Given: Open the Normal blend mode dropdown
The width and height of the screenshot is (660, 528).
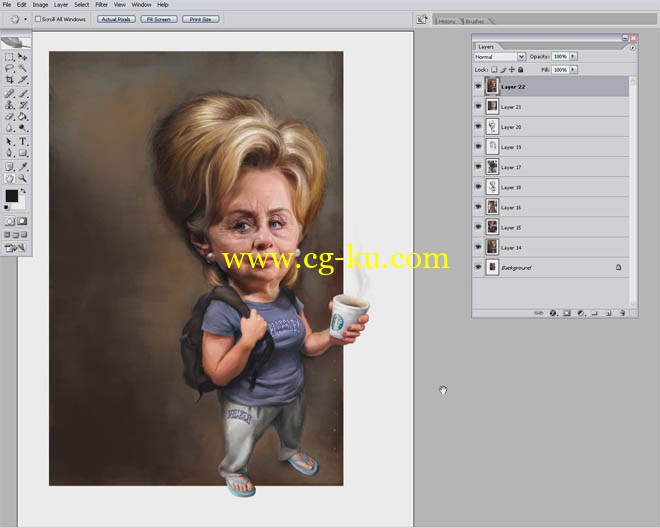Looking at the screenshot, I should (x=500, y=56).
